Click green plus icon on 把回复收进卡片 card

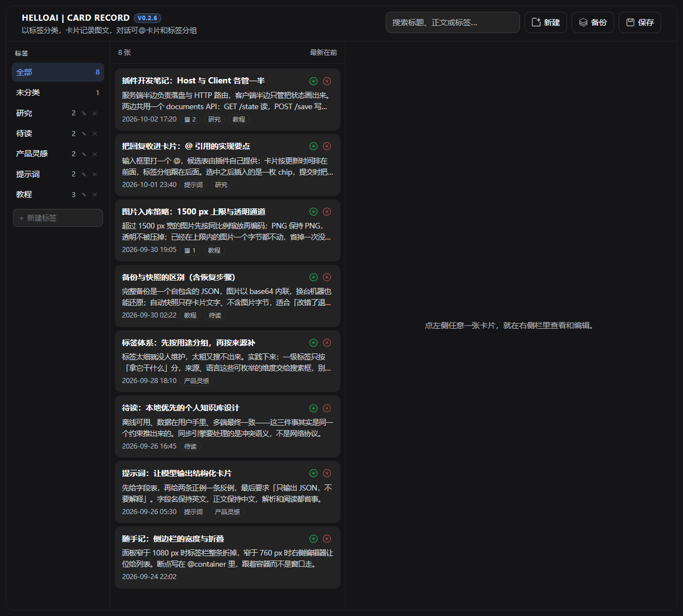pyautogui.click(x=314, y=146)
